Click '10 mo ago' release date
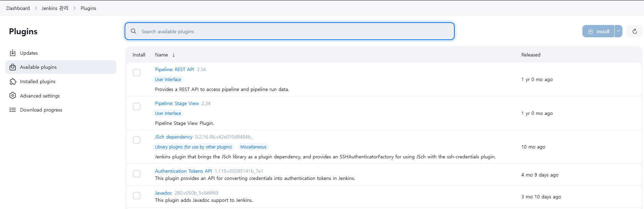 pos(533,147)
